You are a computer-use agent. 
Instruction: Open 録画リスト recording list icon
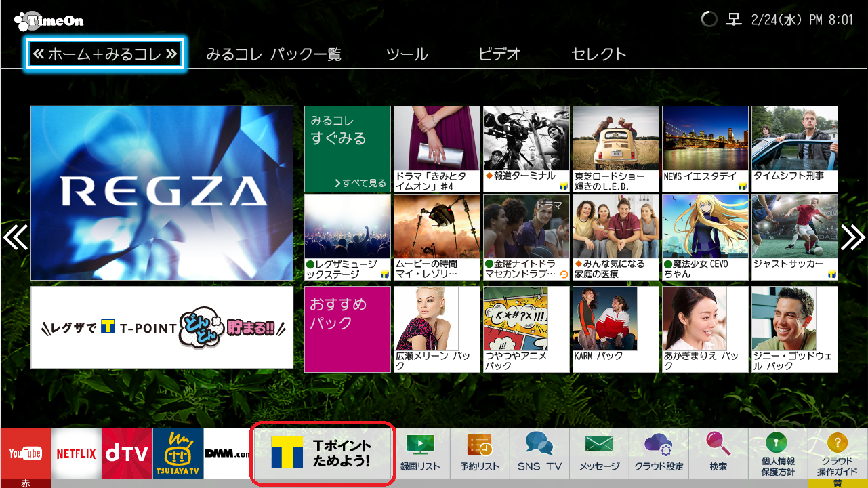point(420,453)
